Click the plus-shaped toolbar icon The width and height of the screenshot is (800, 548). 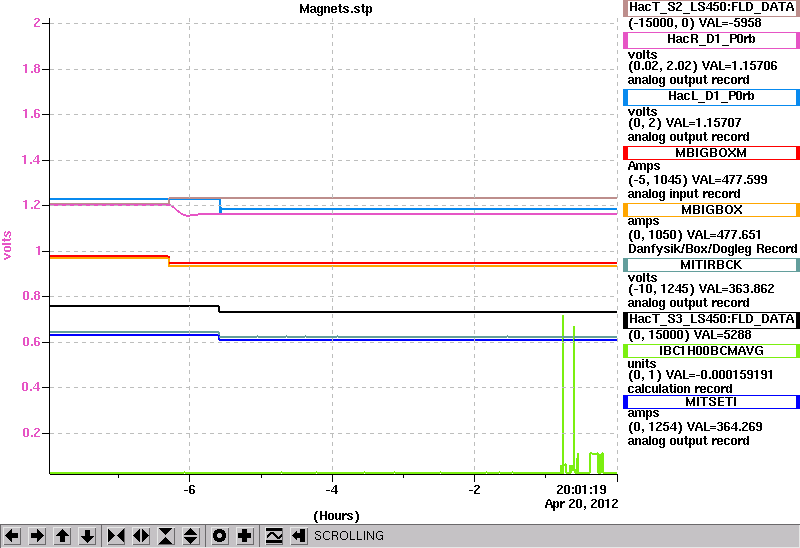pos(245,536)
